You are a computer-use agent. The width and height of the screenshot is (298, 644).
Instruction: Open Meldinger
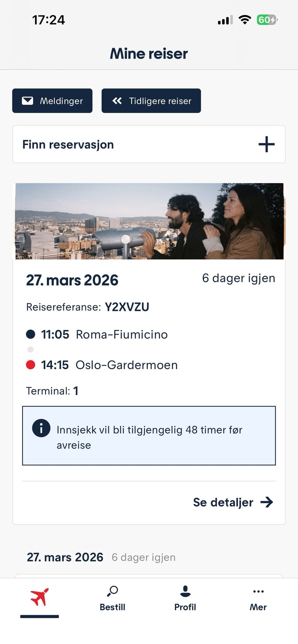[x=52, y=100]
